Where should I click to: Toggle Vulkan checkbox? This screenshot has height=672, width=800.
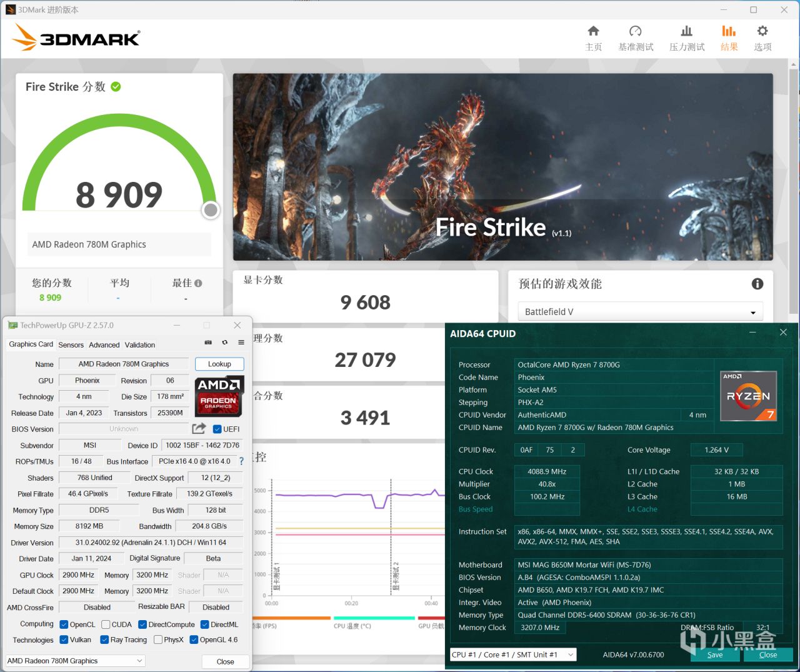pyautogui.click(x=64, y=639)
